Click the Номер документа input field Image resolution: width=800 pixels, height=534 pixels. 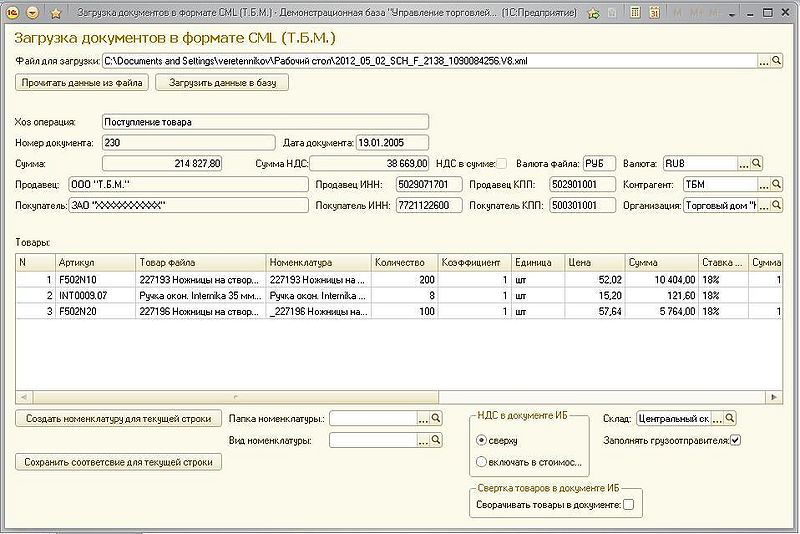pyautogui.click(x=186, y=142)
